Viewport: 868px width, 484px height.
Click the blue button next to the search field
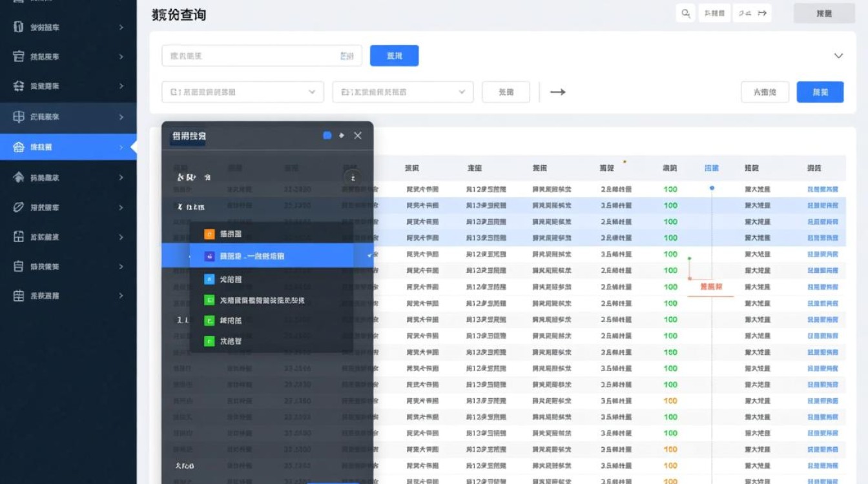[x=394, y=56]
